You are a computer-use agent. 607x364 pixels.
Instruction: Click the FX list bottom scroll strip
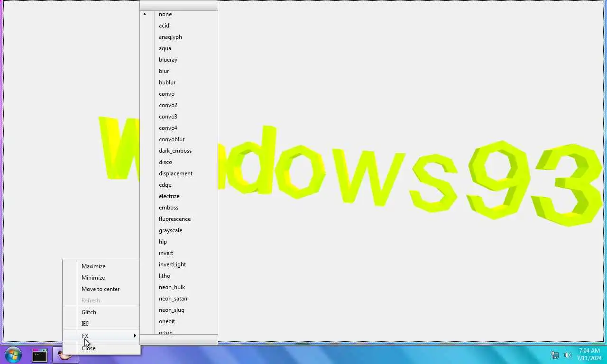(179, 339)
